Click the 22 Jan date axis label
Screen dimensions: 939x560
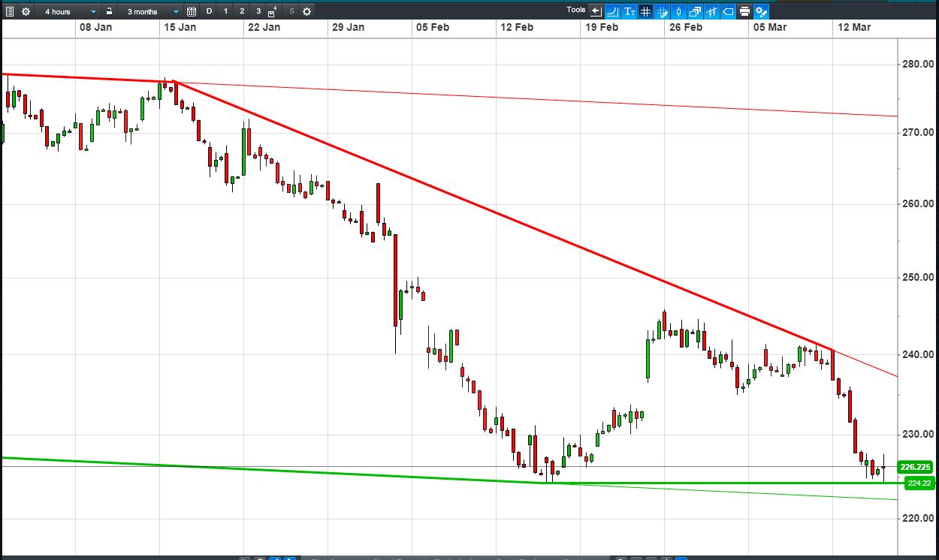point(264,27)
